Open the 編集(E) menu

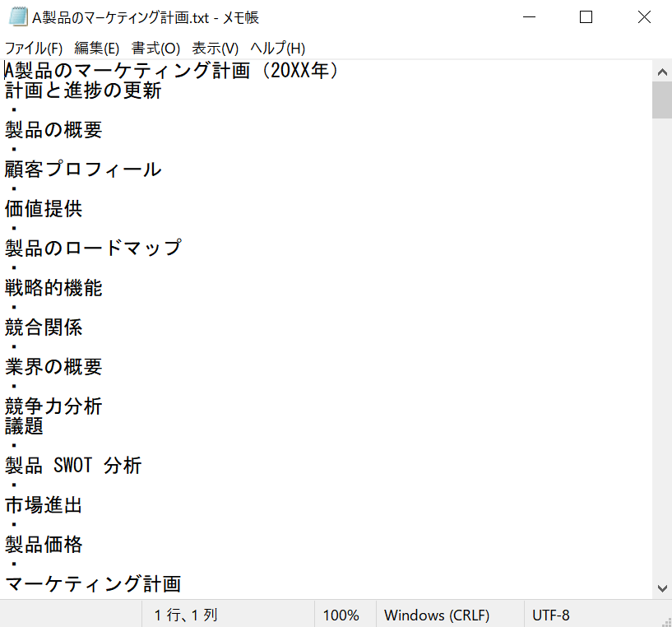pyautogui.click(x=96, y=49)
